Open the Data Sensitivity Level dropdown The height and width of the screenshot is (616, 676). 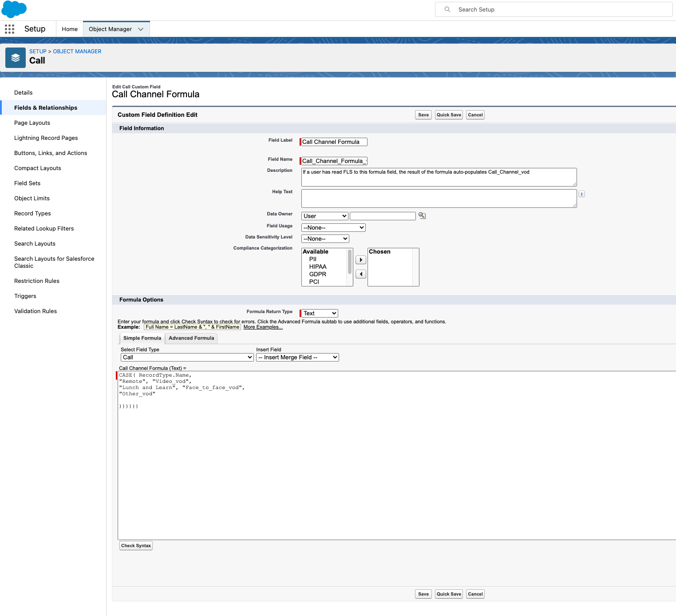325,238
